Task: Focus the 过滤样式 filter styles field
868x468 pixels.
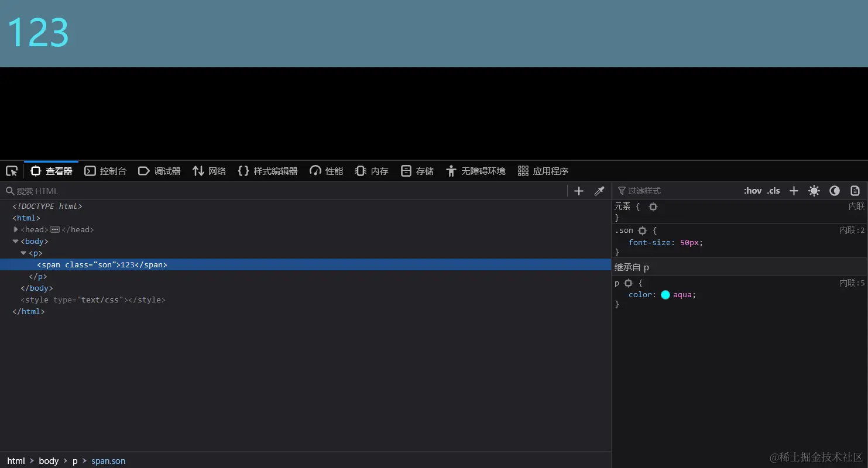Action: point(676,191)
